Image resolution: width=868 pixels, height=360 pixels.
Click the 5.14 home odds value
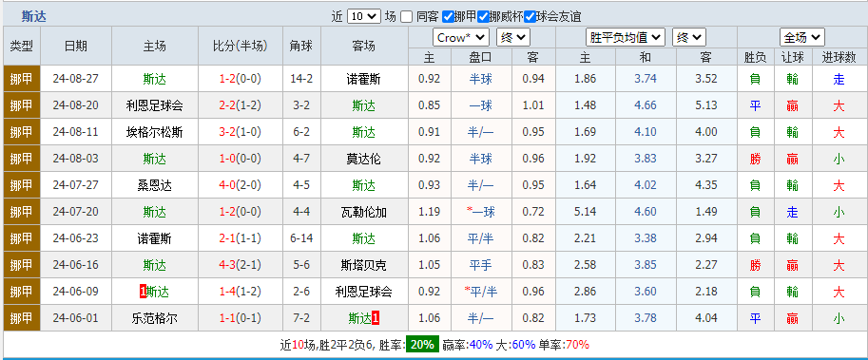coord(585,212)
